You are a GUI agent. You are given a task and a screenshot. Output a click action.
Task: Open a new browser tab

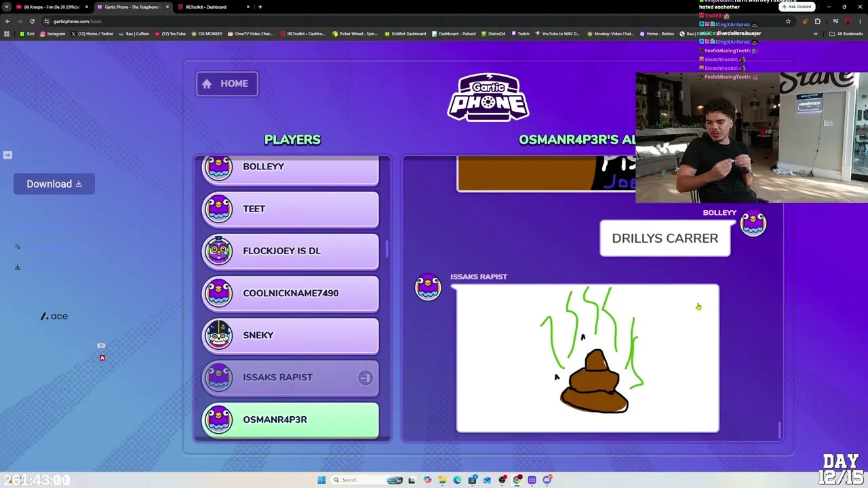tap(260, 7)
